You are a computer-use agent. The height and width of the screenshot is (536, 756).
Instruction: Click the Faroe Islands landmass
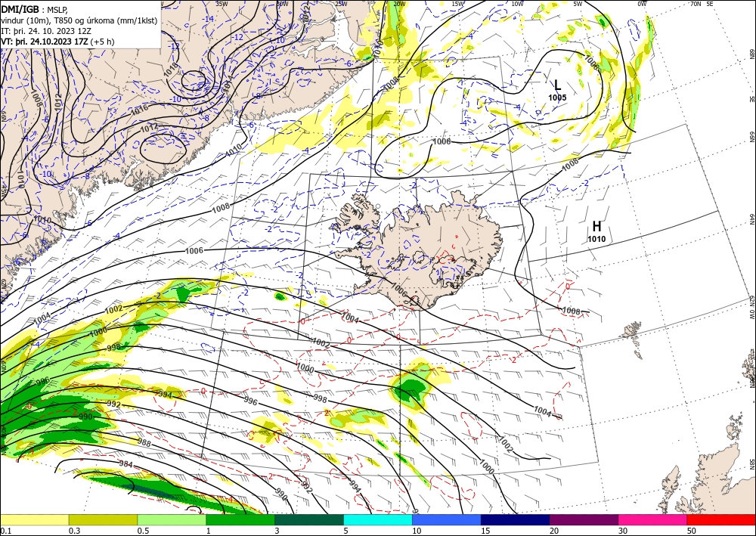(632, 330)
